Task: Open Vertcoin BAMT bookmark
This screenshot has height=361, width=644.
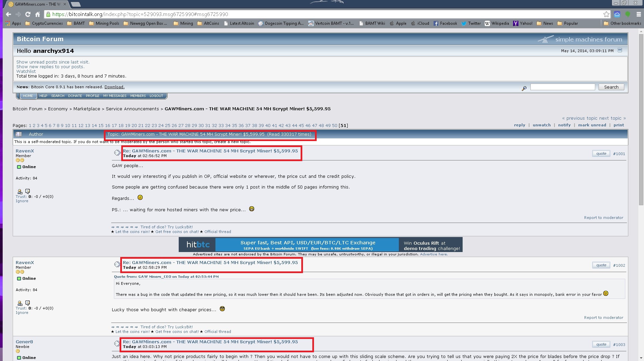Action: click(x=331, y=23)
